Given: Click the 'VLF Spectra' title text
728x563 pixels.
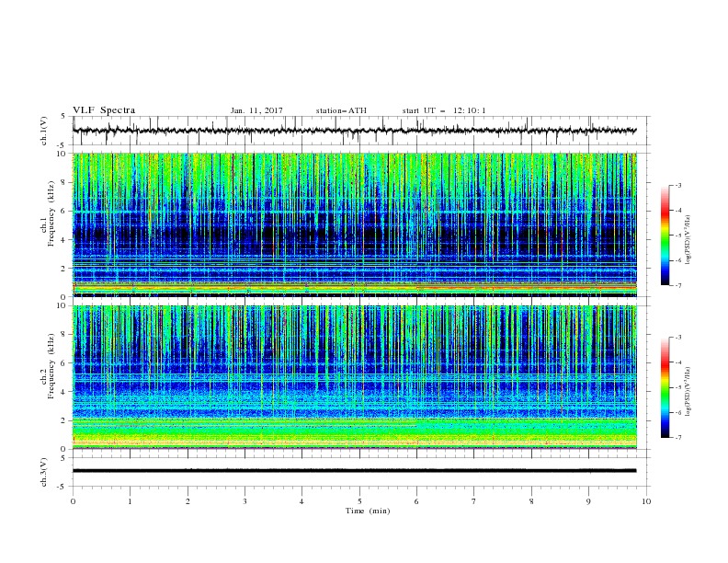Looking at the screenshot, I should click(x=104, y=110).
